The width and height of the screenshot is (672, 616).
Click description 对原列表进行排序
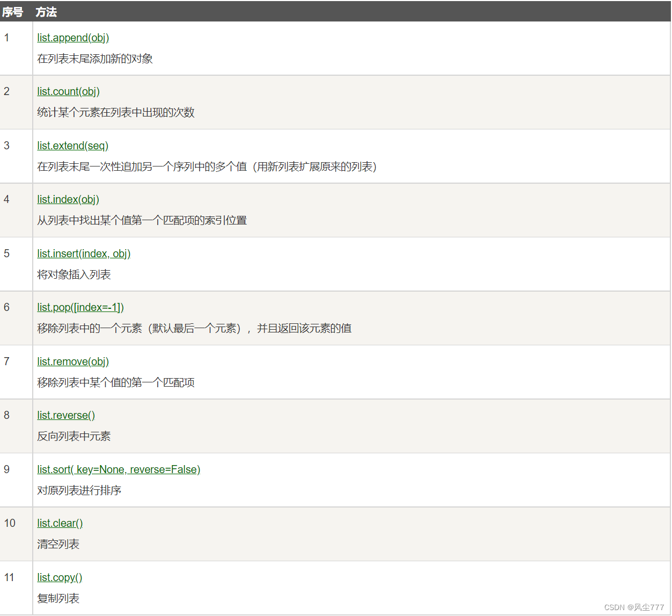79,490
